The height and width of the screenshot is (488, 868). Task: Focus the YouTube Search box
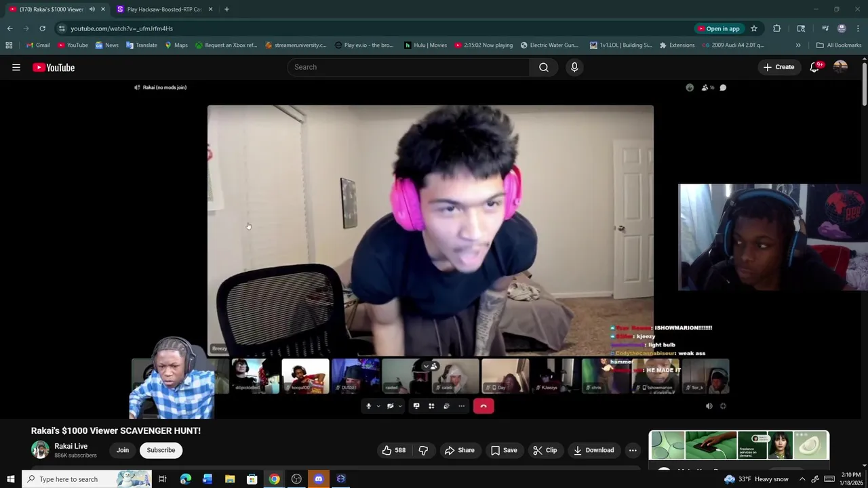[409, 67]
